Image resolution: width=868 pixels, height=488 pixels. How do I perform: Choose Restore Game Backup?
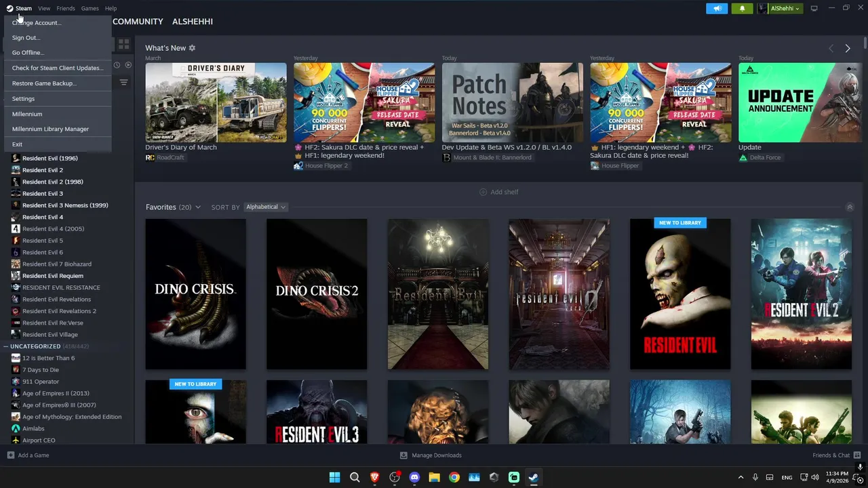[44, 83]
